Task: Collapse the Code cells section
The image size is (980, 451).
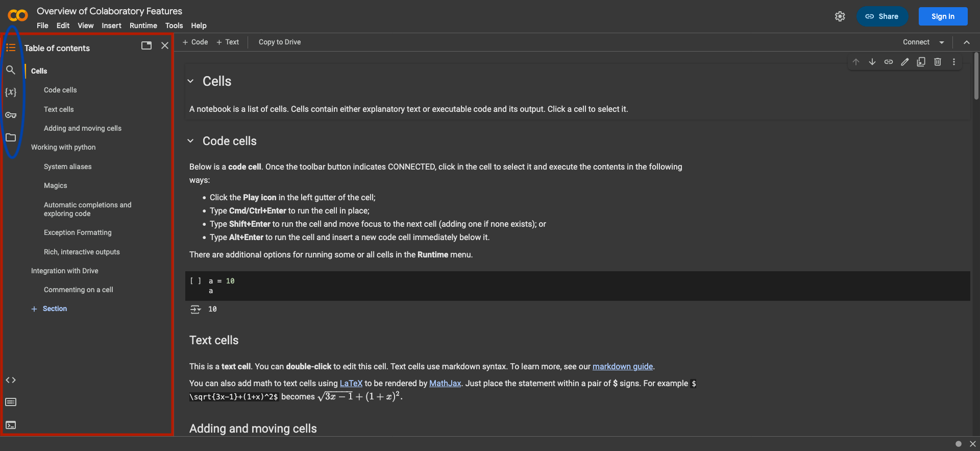Action: coord(190,141)
